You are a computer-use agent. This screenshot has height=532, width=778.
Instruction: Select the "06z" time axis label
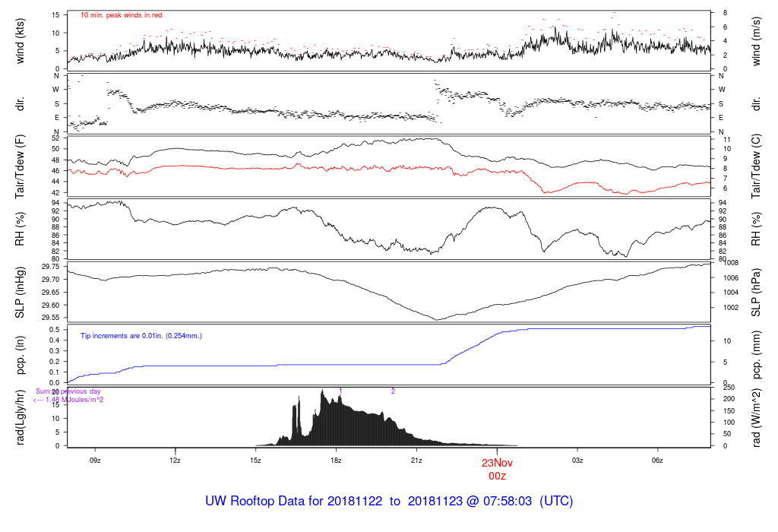(x=657, y=461)
